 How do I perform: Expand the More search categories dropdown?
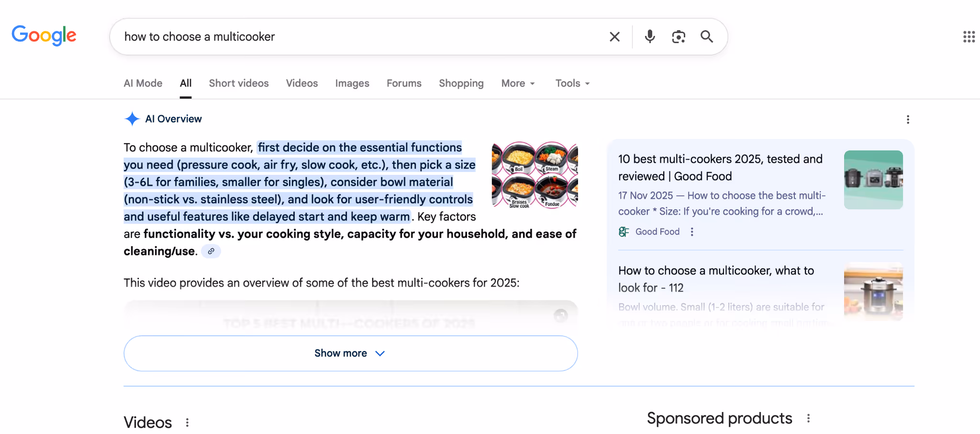[x=518, y=83]
